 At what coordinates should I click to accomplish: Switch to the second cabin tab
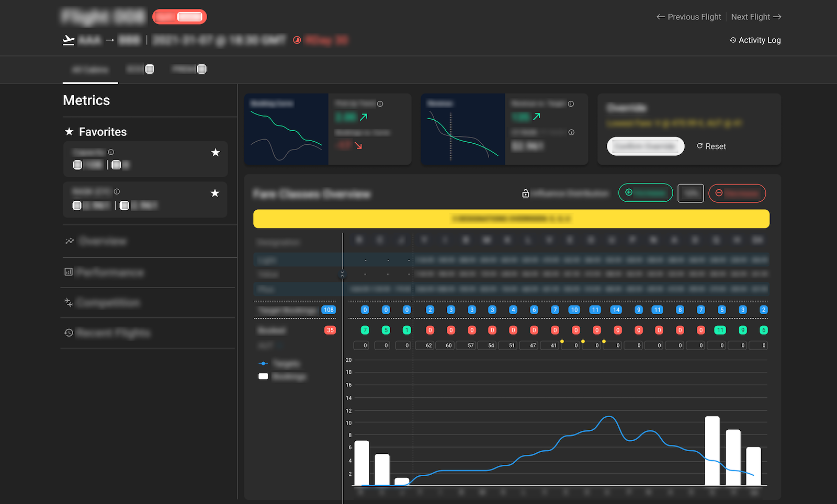coord(140,69)
